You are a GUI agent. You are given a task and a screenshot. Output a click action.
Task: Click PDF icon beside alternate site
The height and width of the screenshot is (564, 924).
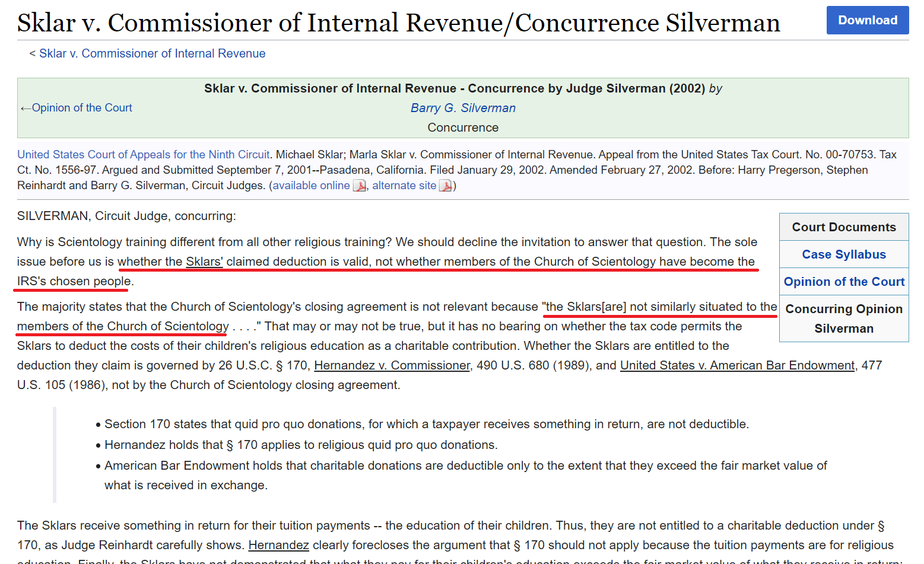pyautogui.click(x=446, y=186)
